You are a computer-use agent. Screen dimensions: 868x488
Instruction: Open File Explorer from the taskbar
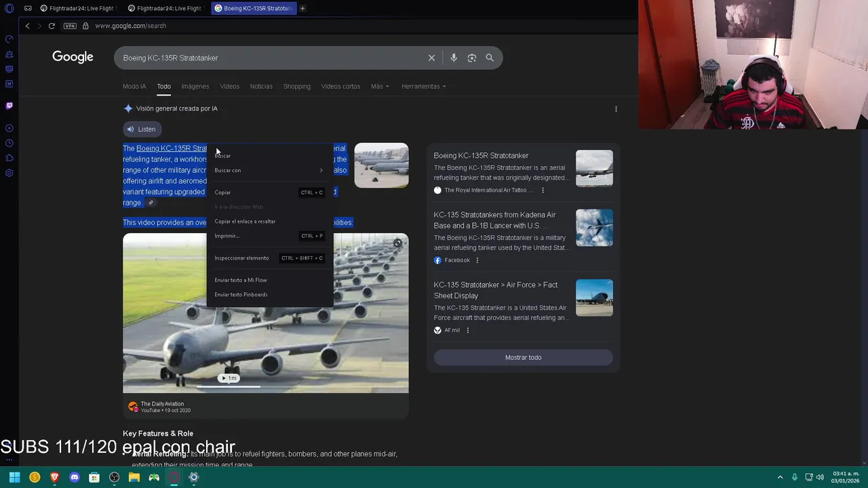coord(134,477)
